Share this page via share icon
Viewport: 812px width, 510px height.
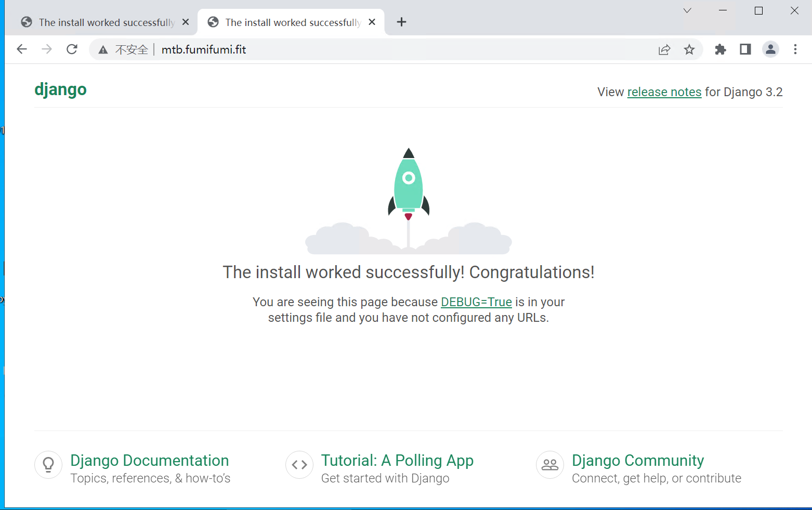click(664, 50)
